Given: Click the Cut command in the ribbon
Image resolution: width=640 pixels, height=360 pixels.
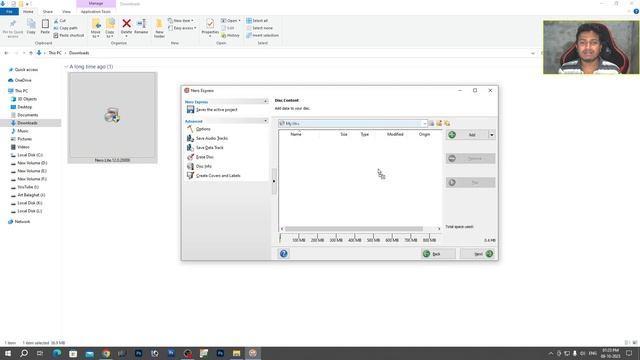Looking at the screenshot, I should (60, 21).
